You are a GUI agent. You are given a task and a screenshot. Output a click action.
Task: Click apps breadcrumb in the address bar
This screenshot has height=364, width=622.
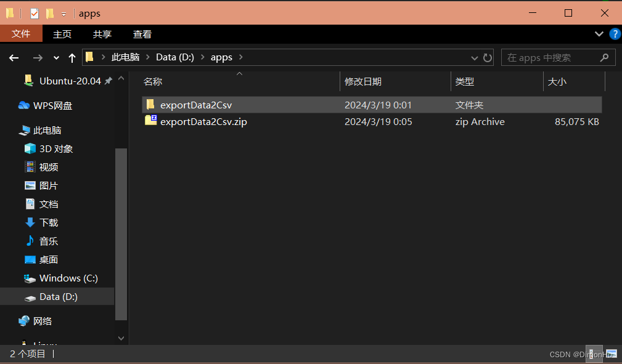(x=221, y=57)
